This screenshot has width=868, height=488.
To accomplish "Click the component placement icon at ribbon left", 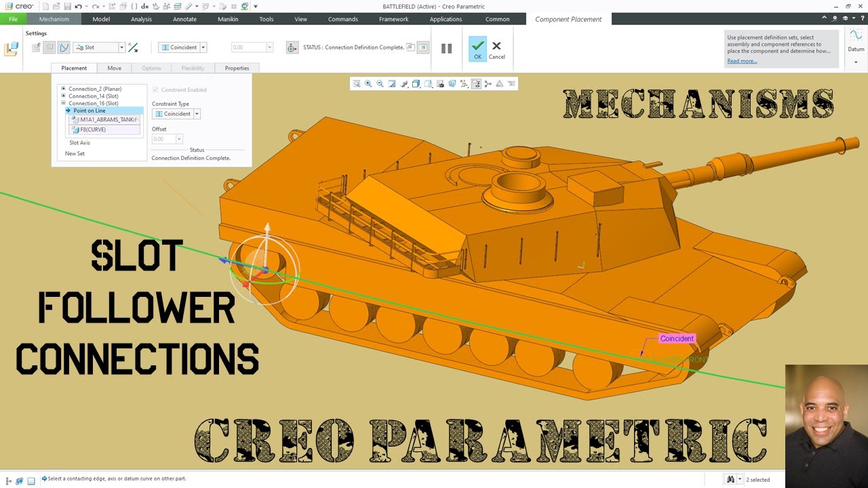I will click(11, 49).
